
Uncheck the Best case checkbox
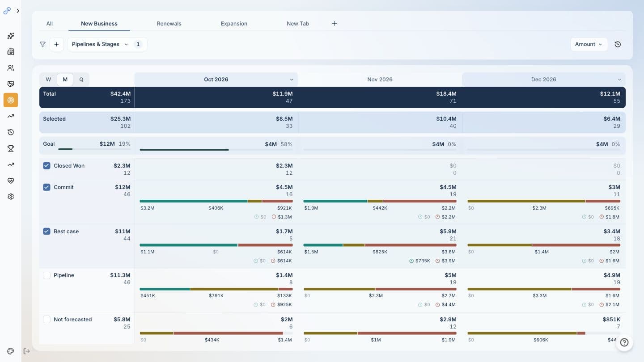47,232
